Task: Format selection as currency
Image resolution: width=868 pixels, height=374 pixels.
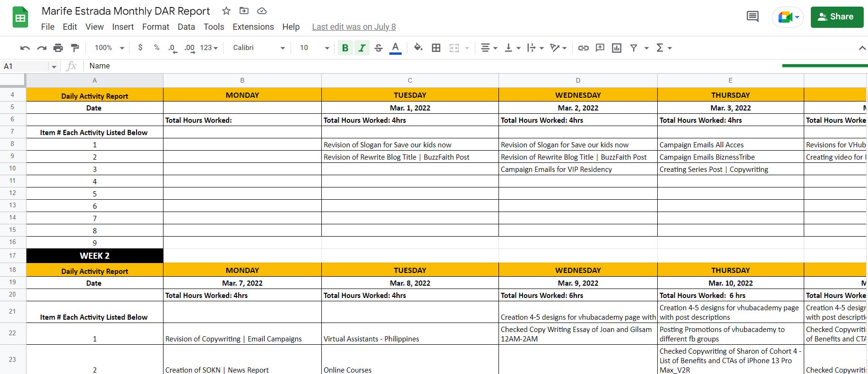Action: click(x=140, y=48)
